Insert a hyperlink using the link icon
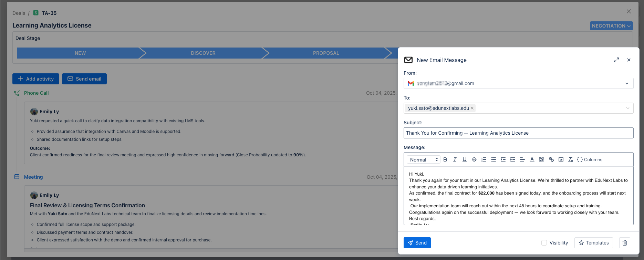This screenshot has height=260, width=644. tap(551, 159)
